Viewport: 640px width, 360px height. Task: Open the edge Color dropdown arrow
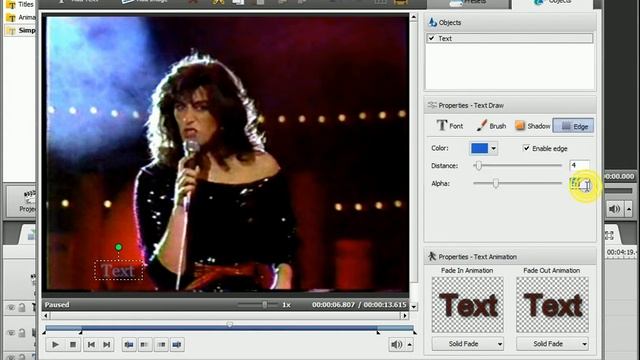493,148
